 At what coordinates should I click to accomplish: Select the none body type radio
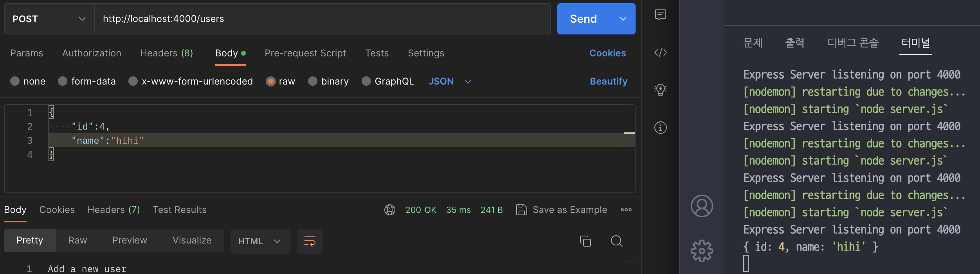15,81
